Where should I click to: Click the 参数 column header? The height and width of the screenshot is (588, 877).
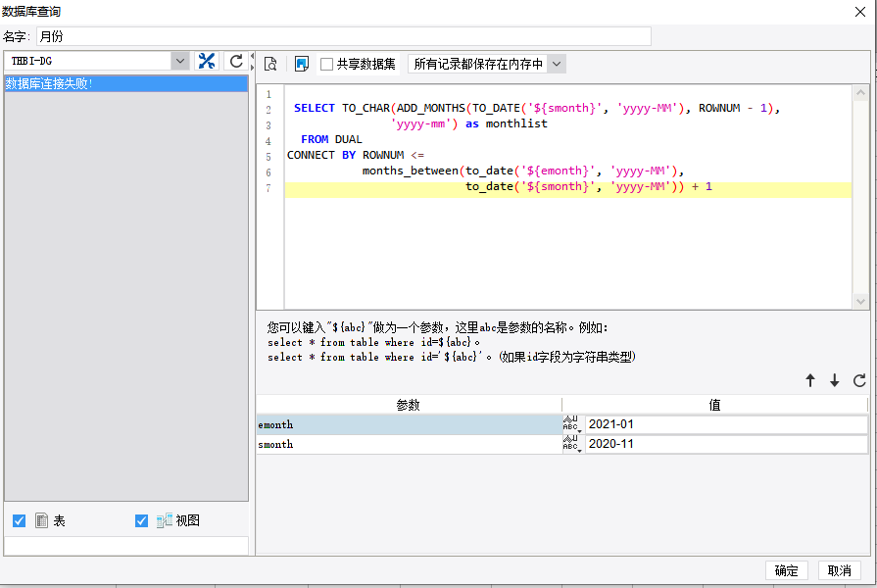(x=409, y=405)
